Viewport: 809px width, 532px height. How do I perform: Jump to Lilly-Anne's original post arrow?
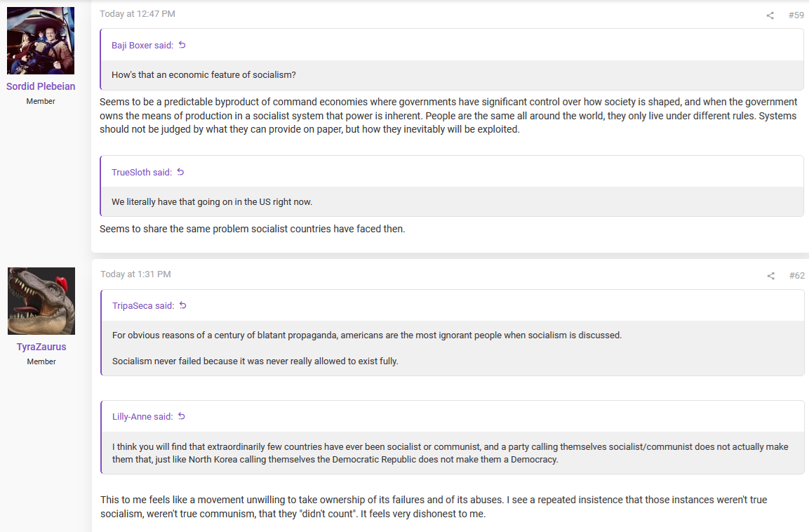pyautogui.click(x=182, y=416)
